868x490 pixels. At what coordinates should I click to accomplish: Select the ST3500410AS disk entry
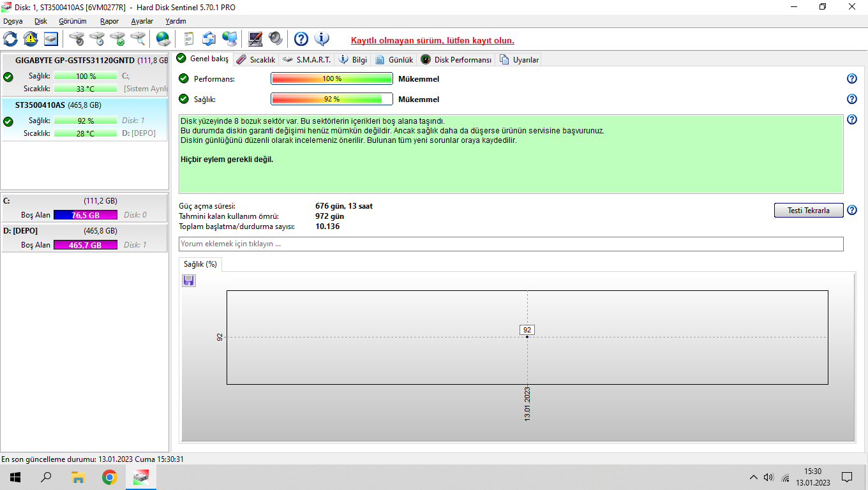(x=85, y=119)
